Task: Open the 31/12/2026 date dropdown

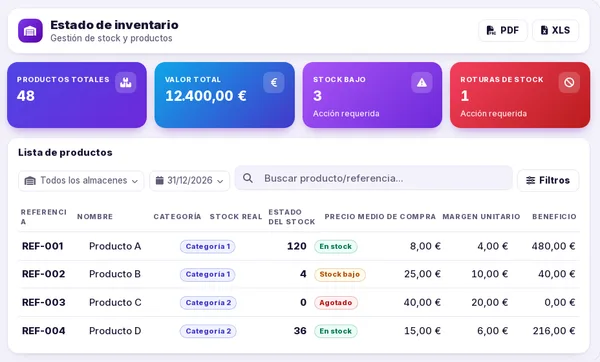Action: 190,181
